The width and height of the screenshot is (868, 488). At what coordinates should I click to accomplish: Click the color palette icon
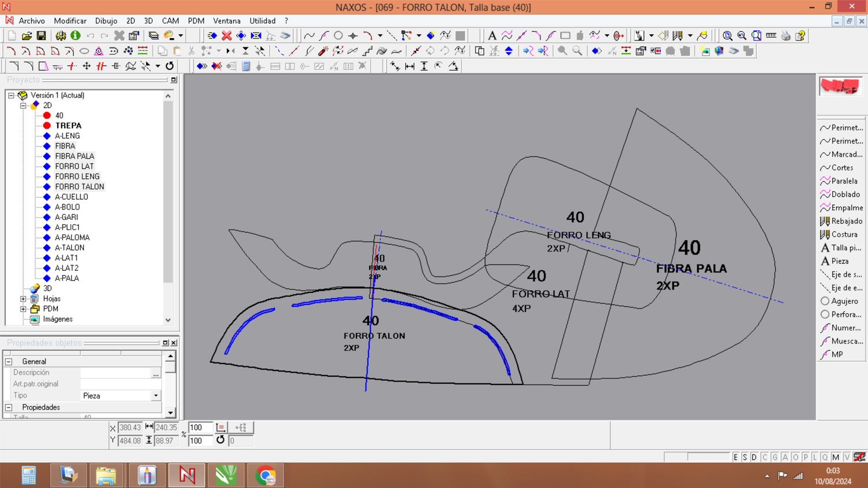click(x=169, y=36)
